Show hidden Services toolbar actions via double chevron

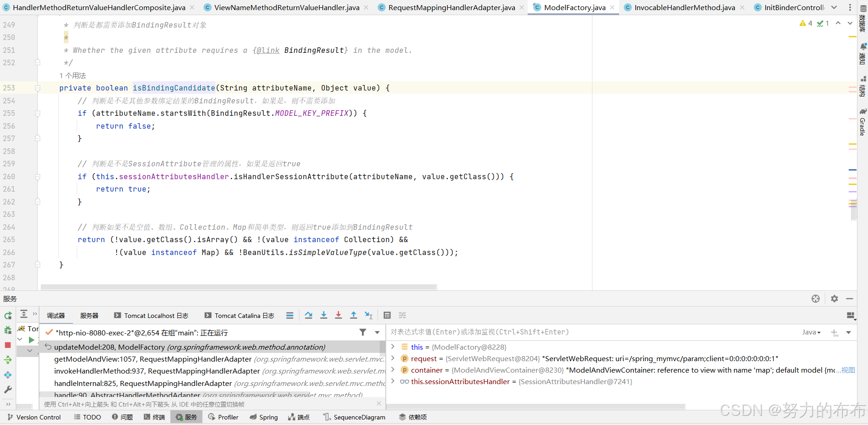pos(34,314)
